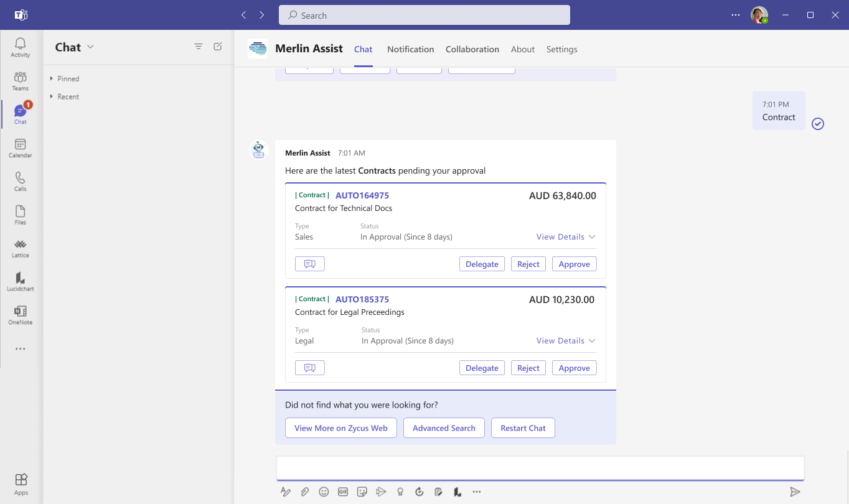The height and width of the screenshot is (504, 849).
Task: Click the message compose box
Action: [540, 468]
